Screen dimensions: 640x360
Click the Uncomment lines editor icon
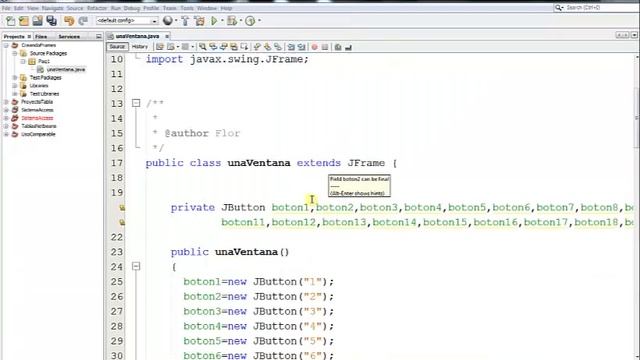(349, 47)
